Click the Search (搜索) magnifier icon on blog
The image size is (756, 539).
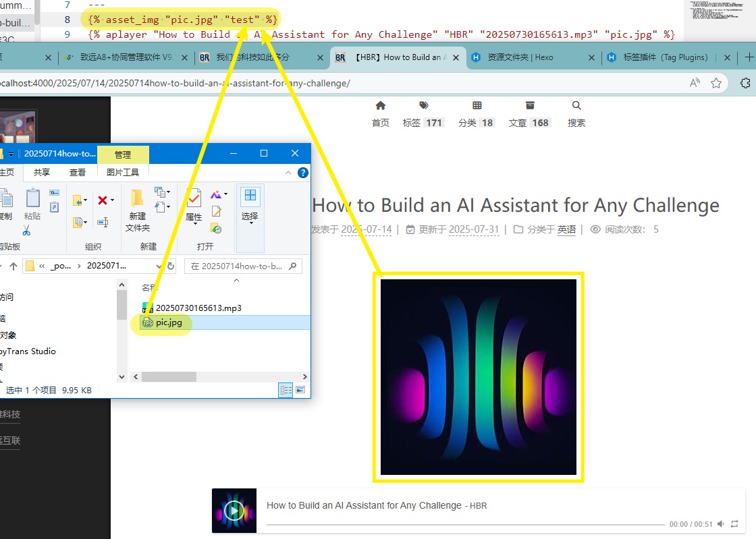click(x=576, y=105)
